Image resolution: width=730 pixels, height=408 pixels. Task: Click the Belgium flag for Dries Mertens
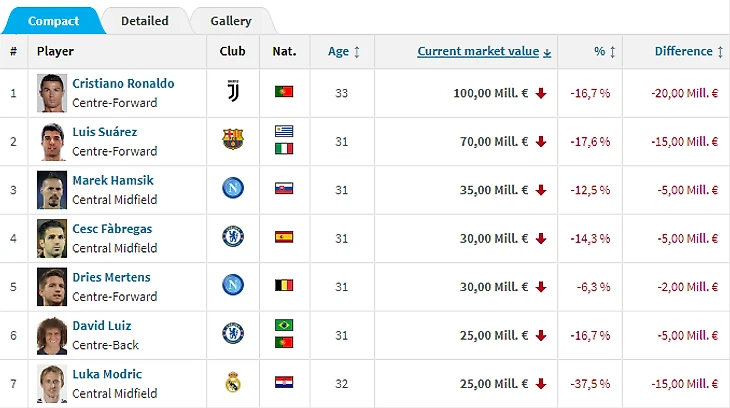[x=284, y=285]
